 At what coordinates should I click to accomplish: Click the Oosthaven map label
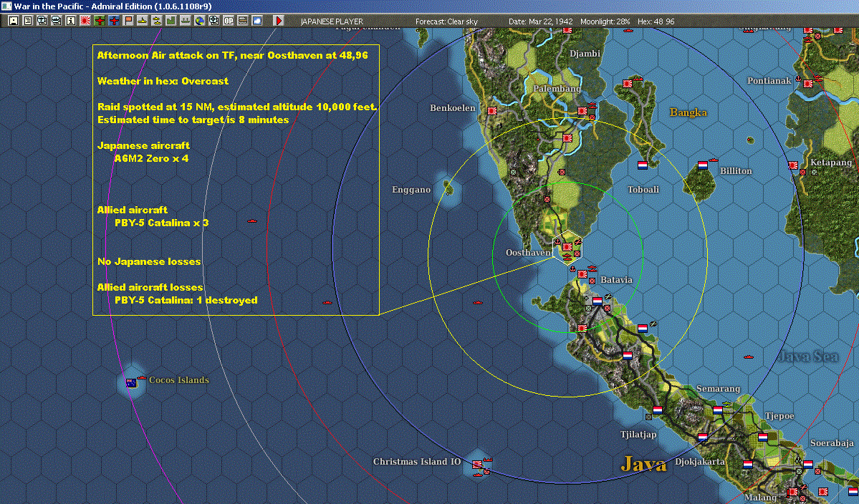coord(528,252)
